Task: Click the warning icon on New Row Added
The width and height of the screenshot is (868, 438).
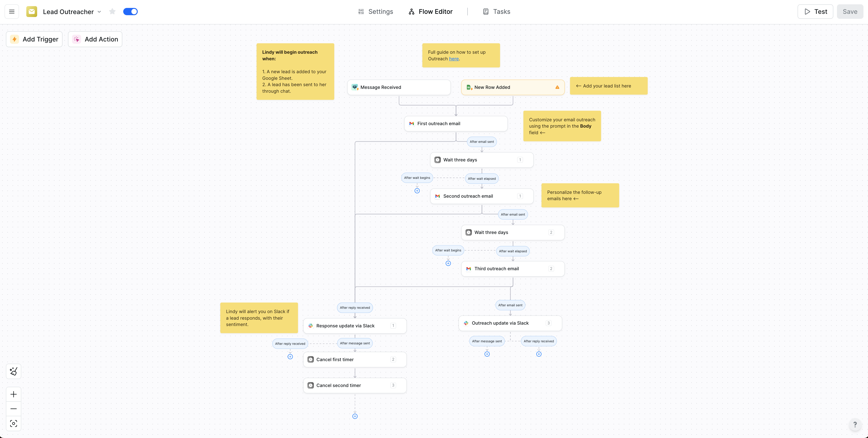Action: [557, 87]
